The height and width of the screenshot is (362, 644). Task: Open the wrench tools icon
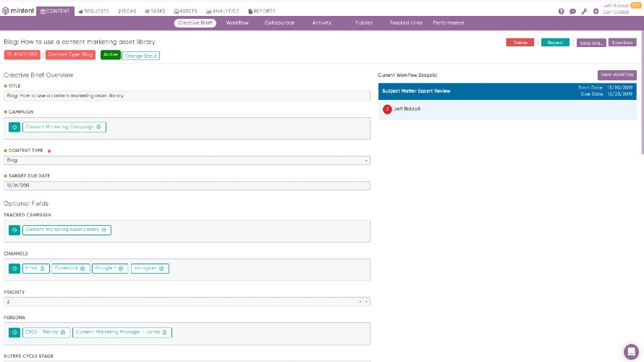pos(584,12)
